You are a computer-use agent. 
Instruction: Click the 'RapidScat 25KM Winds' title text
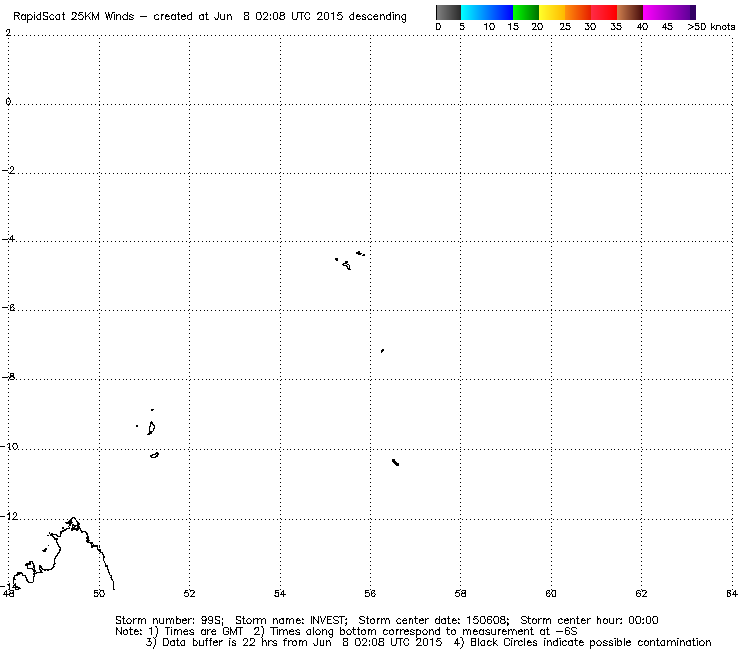[74, 17]
